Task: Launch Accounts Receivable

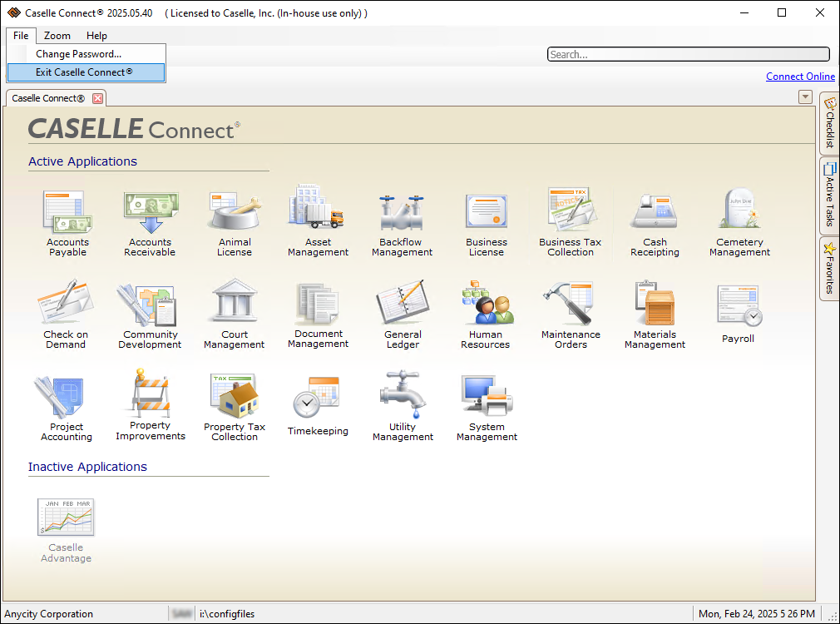Action: click(150, 224)
